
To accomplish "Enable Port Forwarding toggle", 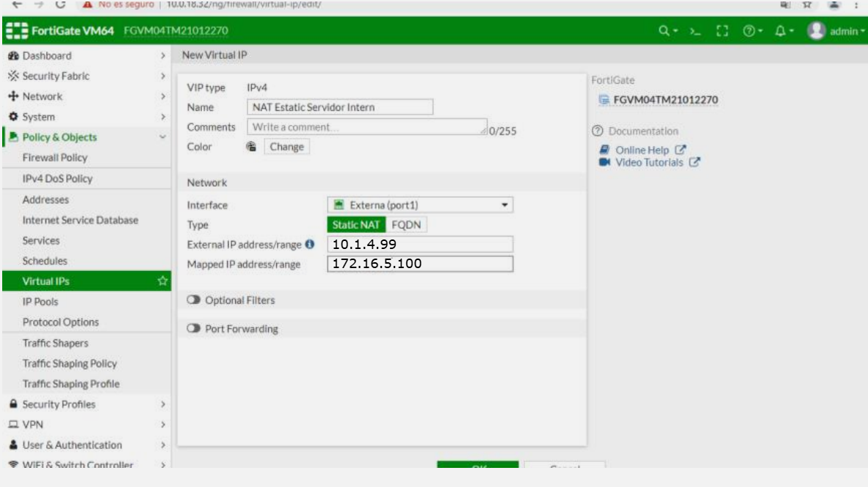I will pyautogui.click(x=193, y=328).
